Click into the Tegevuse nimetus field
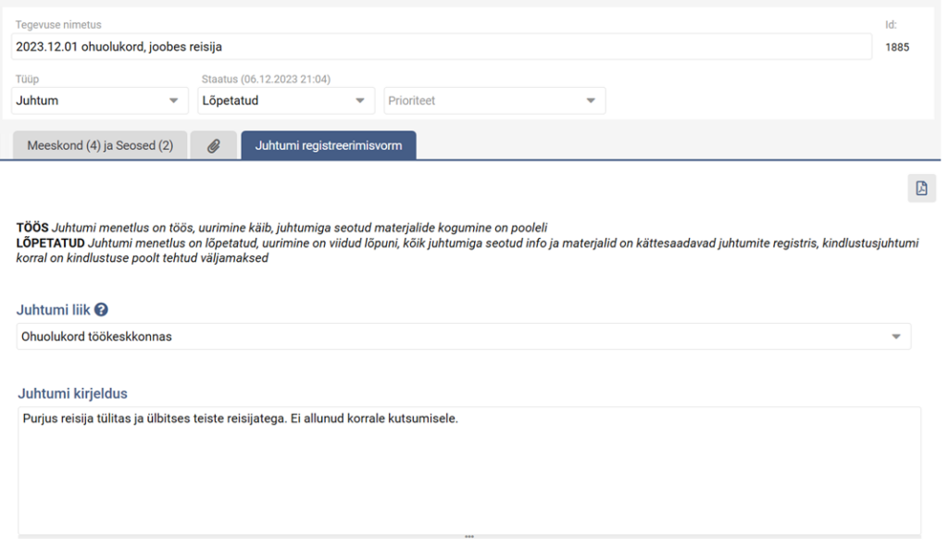This screenshot has height=560, width=948. (441, 46)
